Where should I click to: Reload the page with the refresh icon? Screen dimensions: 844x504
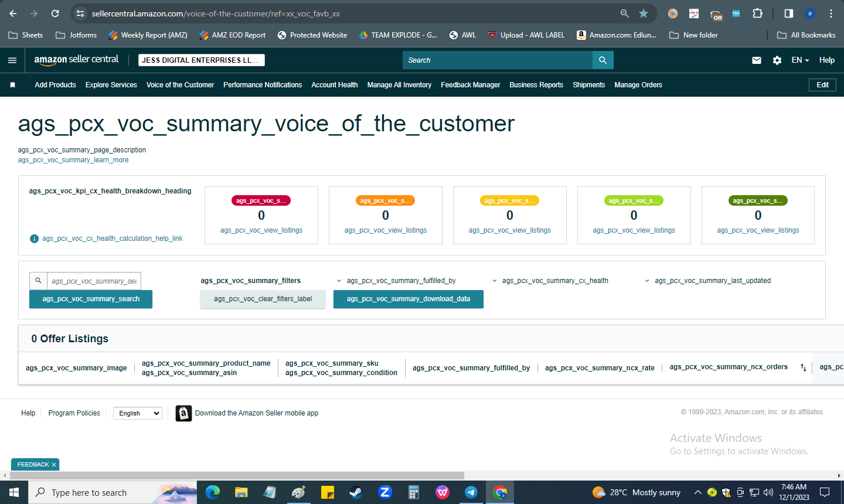pos(55,13)
